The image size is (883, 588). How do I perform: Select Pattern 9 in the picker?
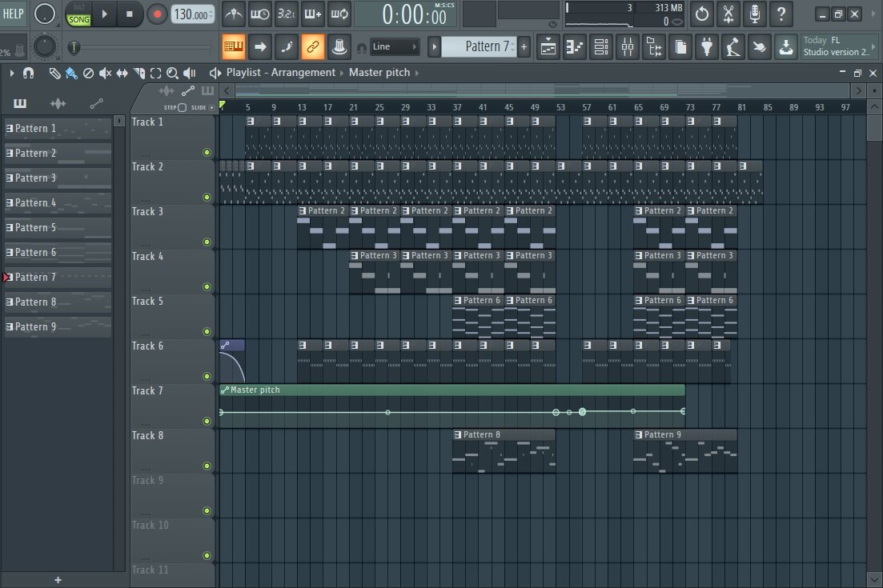tap(58, 326)
